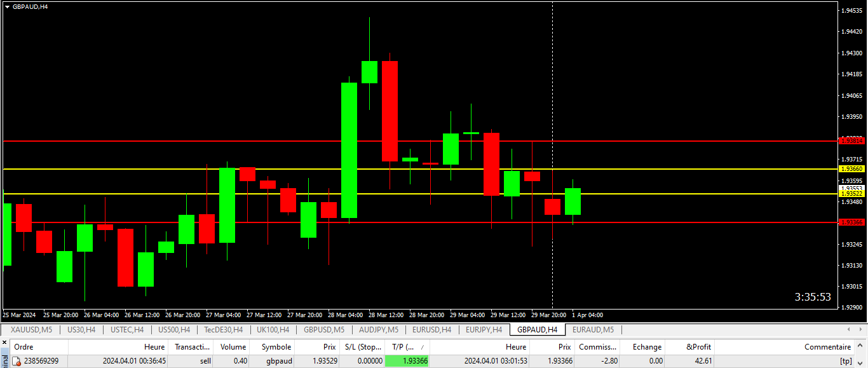The height and width of the screenshot is (368, 868).
Task: Open the EURJPY,H4 chart tab
Action: coord(484,330)
